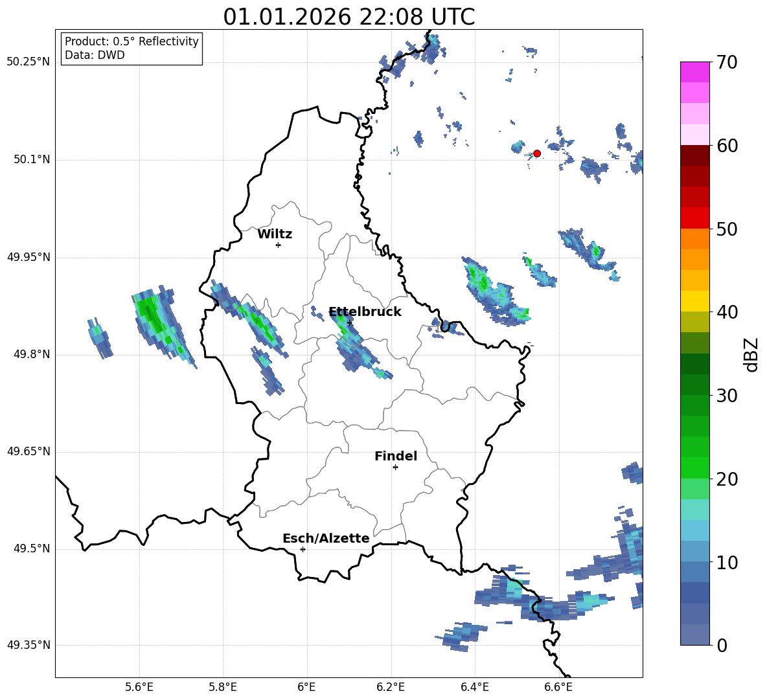Viewport: 767px width, 700px height.
Task: Click the 0 tick on the colorbar
Action: tap(722, 645)
